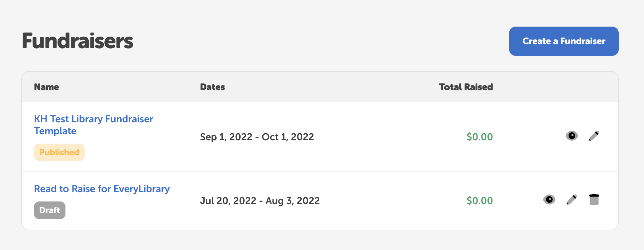The width and height of the screenshot is (644, 250).
Task: Click Create a Fundraiser button
Action: 564,41
